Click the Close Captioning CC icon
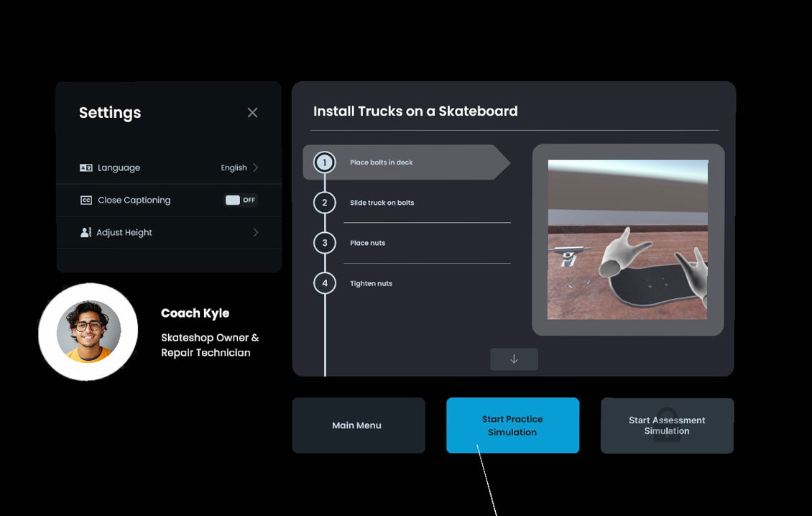Screen dimensions: 812x516 tap(86, 200)
